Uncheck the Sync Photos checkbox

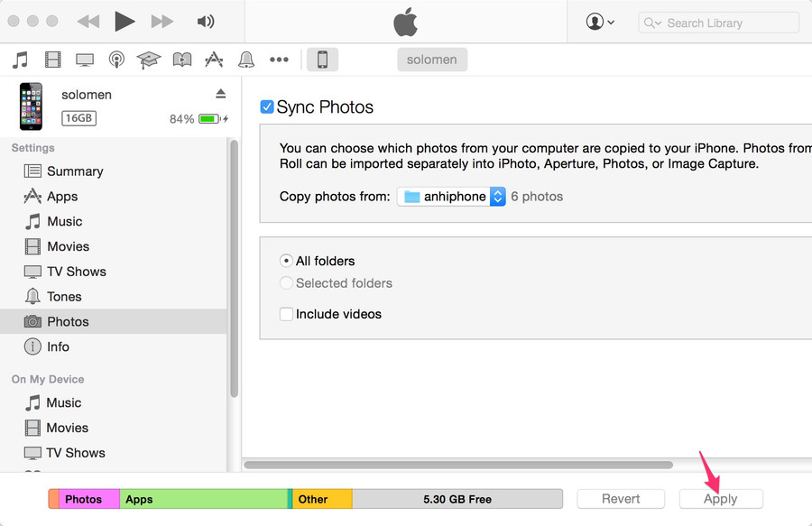point(267,106)
